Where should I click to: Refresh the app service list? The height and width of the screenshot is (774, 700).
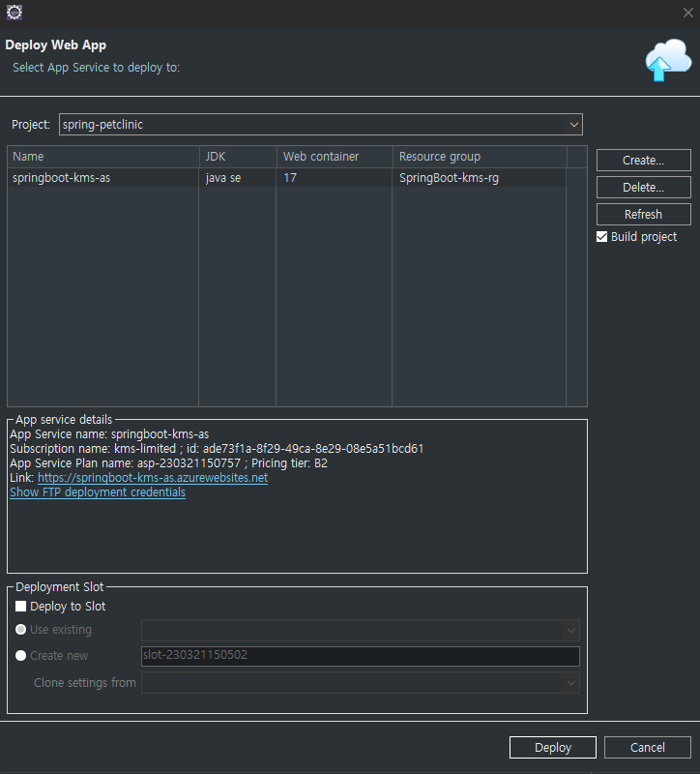click(x=643, y=215)
